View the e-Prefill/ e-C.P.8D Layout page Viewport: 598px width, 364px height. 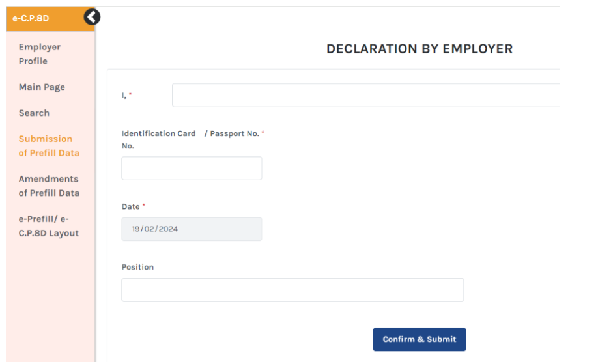tap(49, 227)
